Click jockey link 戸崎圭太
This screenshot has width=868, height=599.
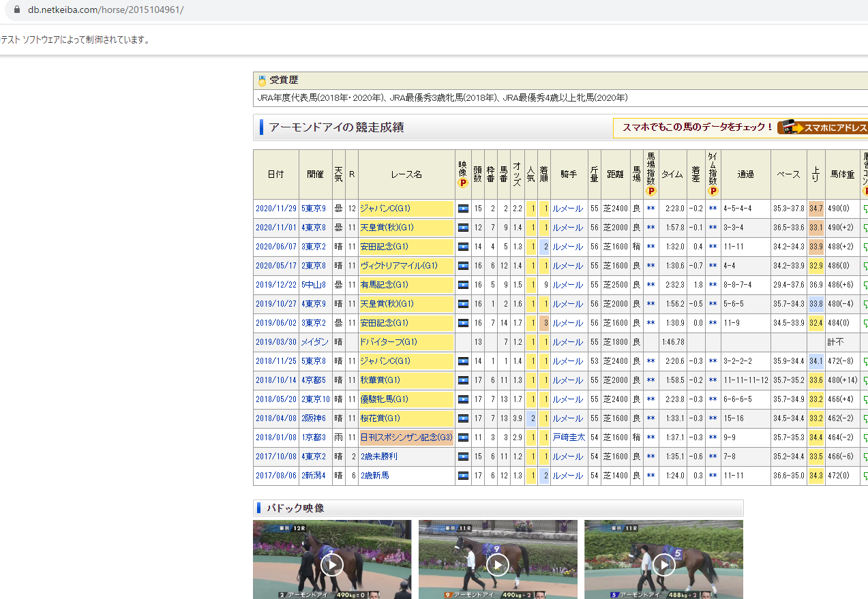tap(569, 437)
